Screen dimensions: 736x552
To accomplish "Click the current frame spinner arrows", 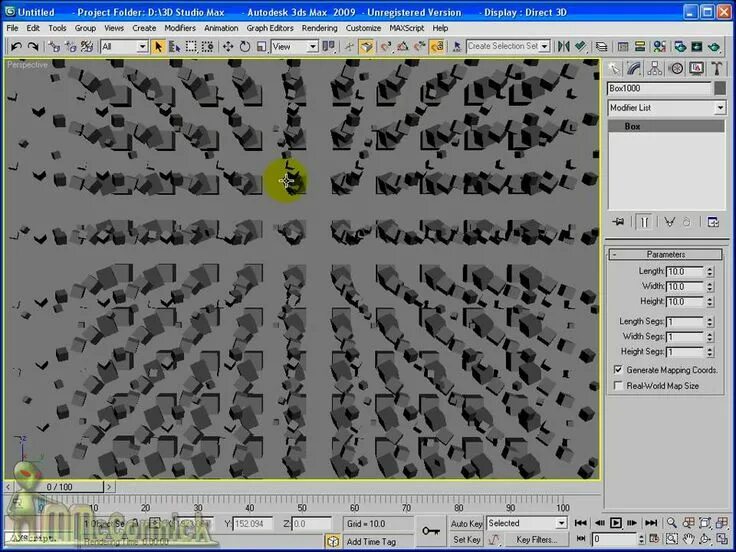I will (642, 539).
